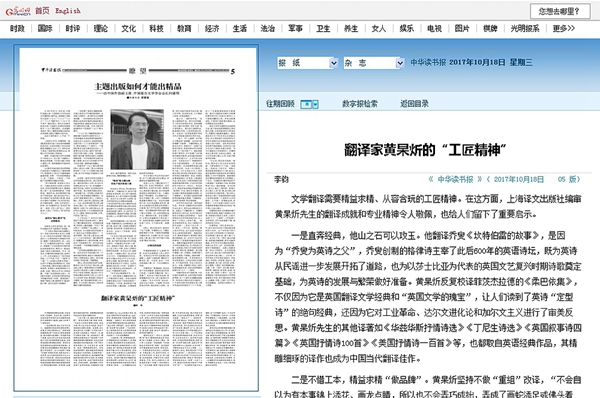
Task: Switch to the English version
Action: point(68,11)
